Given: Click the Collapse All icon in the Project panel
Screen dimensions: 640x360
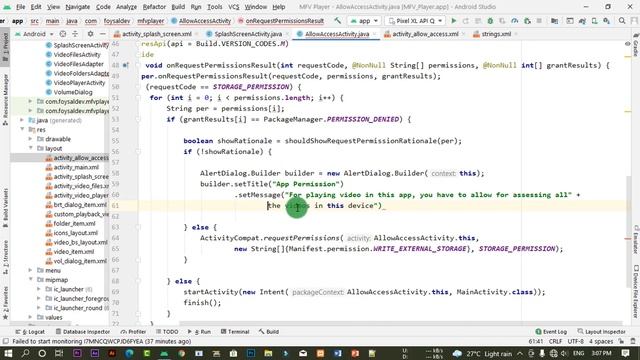Looking at the screenshot, I should pyautogui.click(x=75, y=34).
